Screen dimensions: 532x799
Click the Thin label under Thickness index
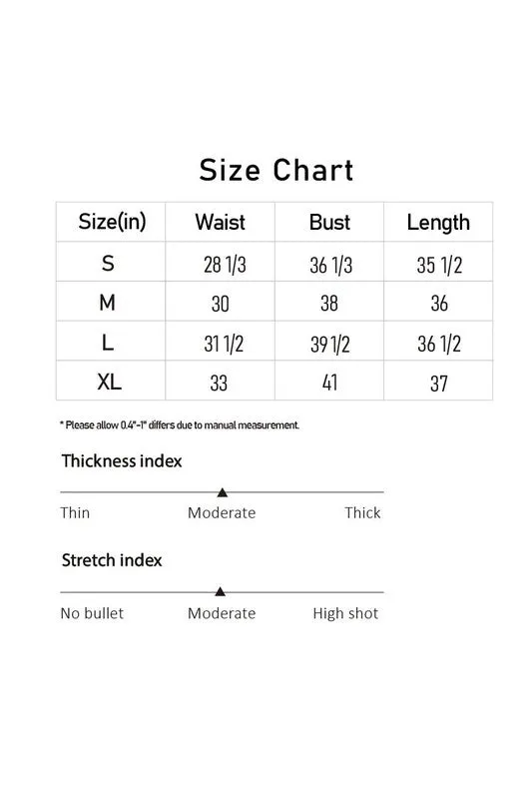(x=75, y=512)
